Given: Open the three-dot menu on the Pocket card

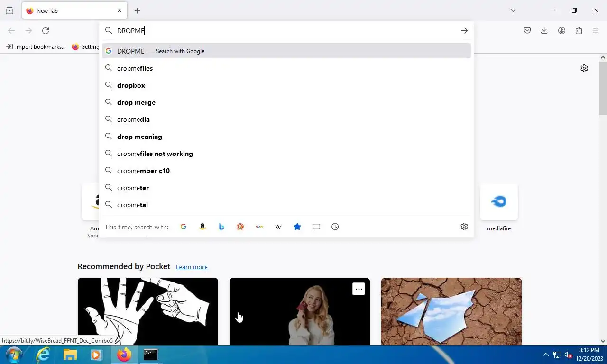Looking at the screenshot, I should 359,289.
